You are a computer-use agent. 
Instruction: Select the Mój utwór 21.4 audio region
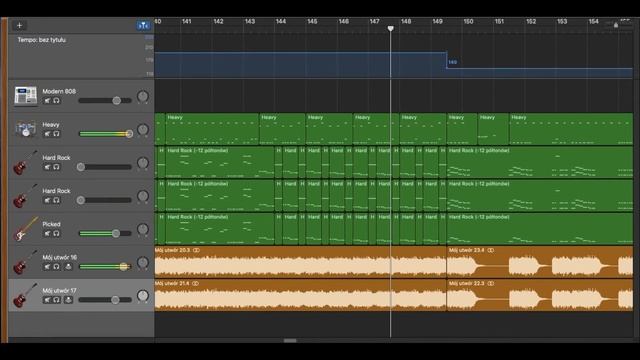click(300, 295)
